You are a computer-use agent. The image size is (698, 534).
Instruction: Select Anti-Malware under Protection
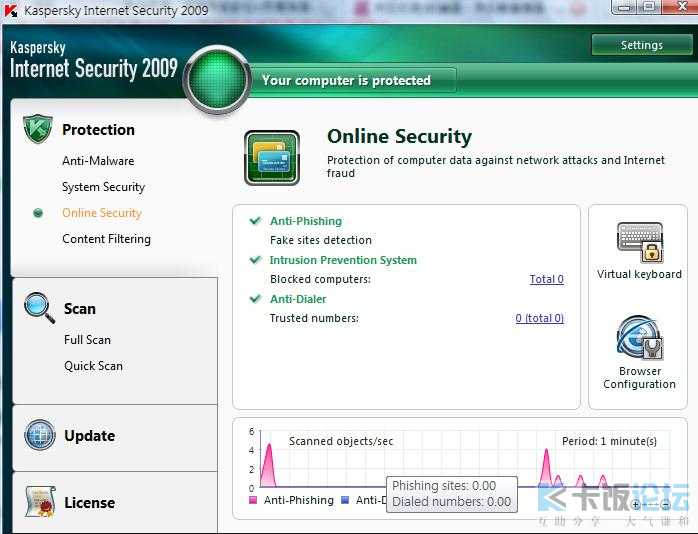pyautogui.click(x=98, y=161)
